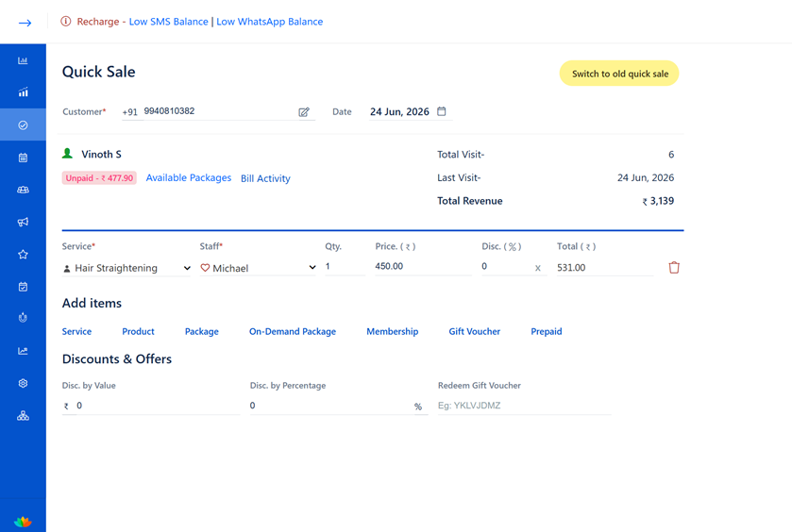Delete the Hair Straightening row with trash icon
The width and height of the screenshot is (792, 532).
point(674,268)
